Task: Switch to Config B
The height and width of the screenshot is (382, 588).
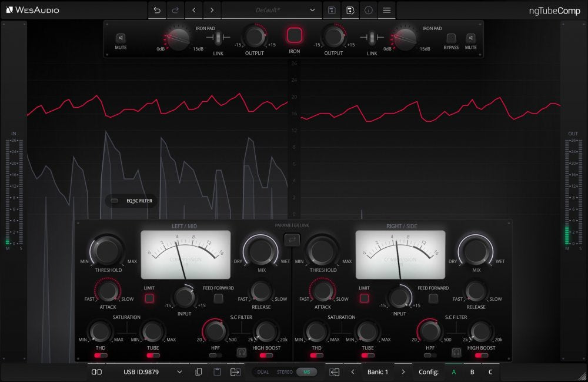Action: point(472,372)
